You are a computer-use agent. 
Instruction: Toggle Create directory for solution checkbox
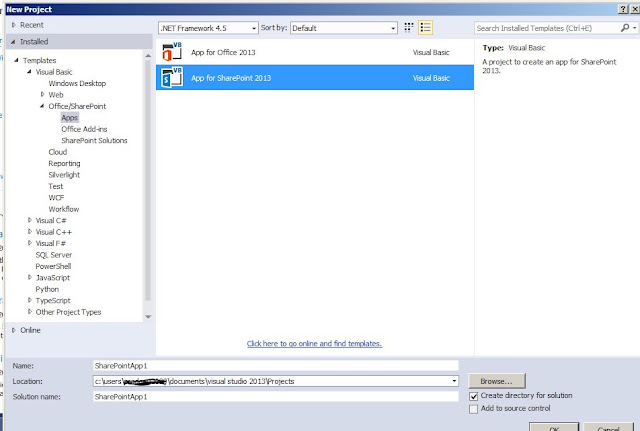(x=473, y=396)
